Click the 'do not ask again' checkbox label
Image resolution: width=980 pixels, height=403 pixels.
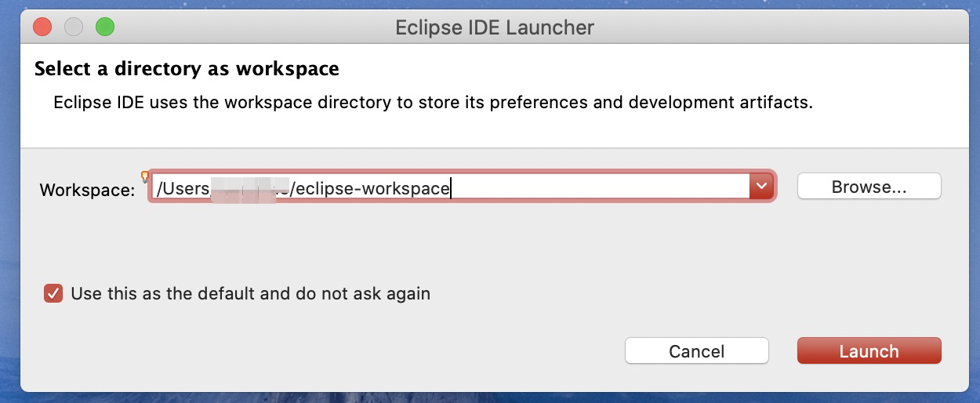(250, 295)
